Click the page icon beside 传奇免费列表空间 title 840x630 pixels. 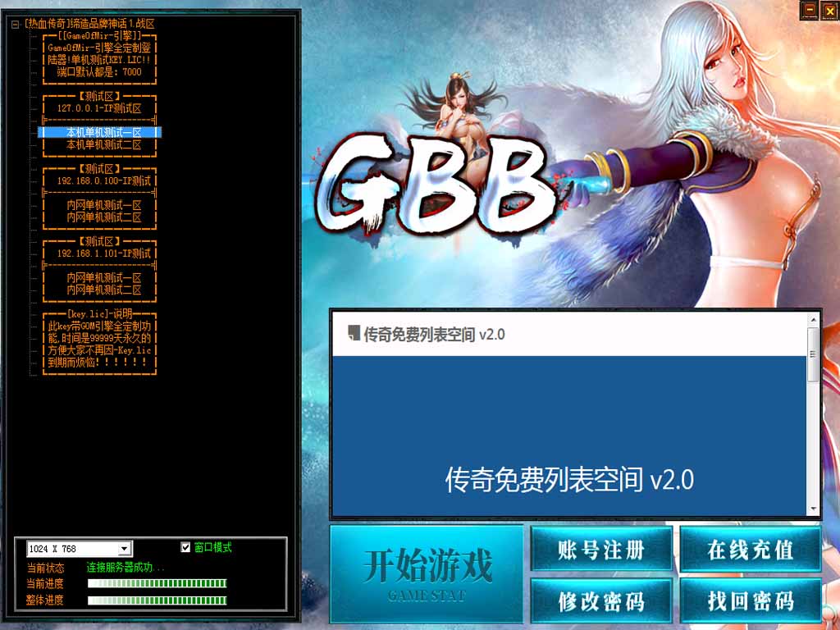(354, 334)
